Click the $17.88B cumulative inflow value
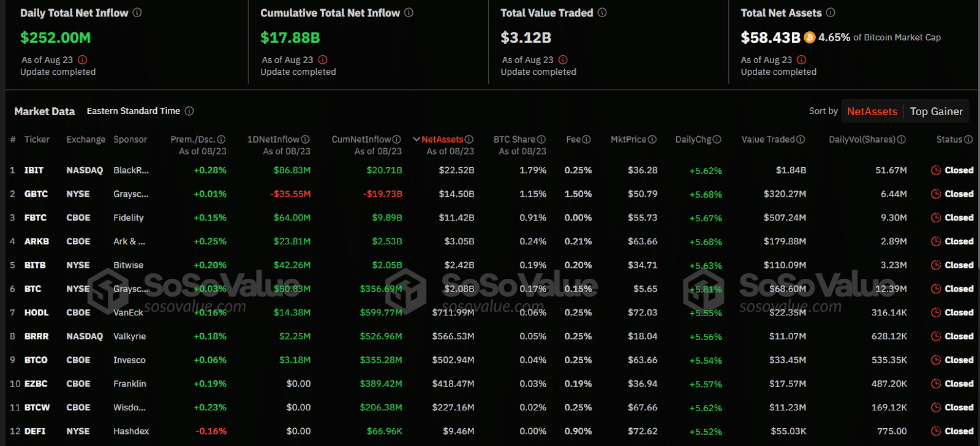The image size is (980, 446). point(290,37)
